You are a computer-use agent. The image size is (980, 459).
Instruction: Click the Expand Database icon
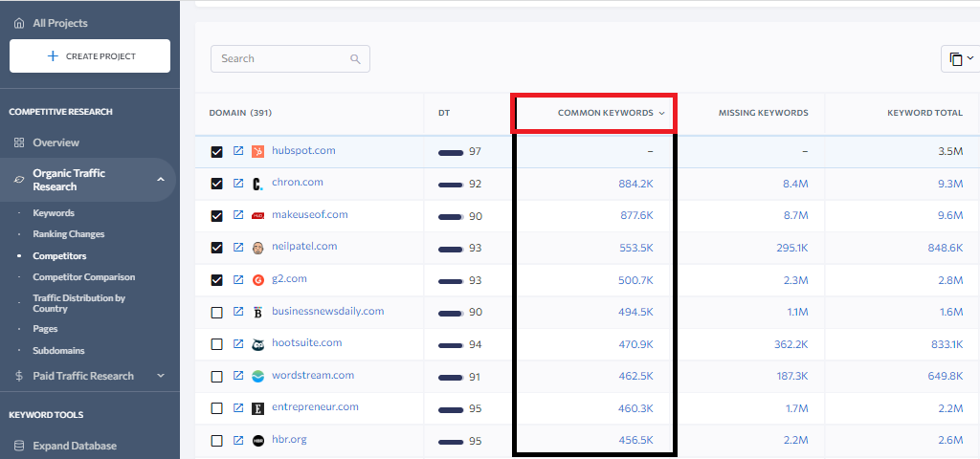point(19,446)
